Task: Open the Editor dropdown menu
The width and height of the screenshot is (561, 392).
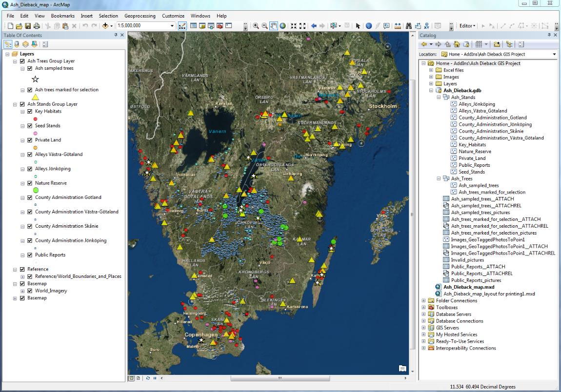Action: [467, 26]
